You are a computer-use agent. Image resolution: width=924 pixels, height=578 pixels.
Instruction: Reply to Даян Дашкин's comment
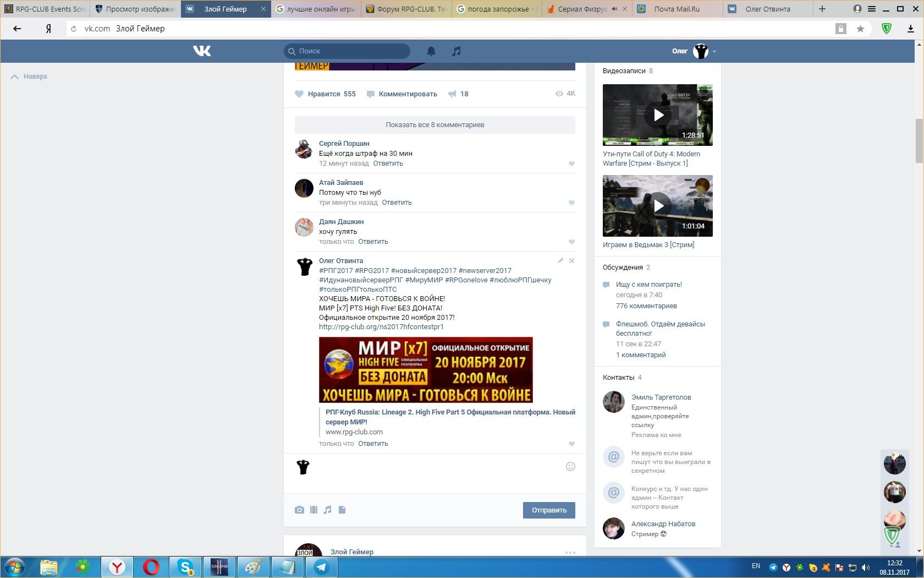[x=373, y=242]
